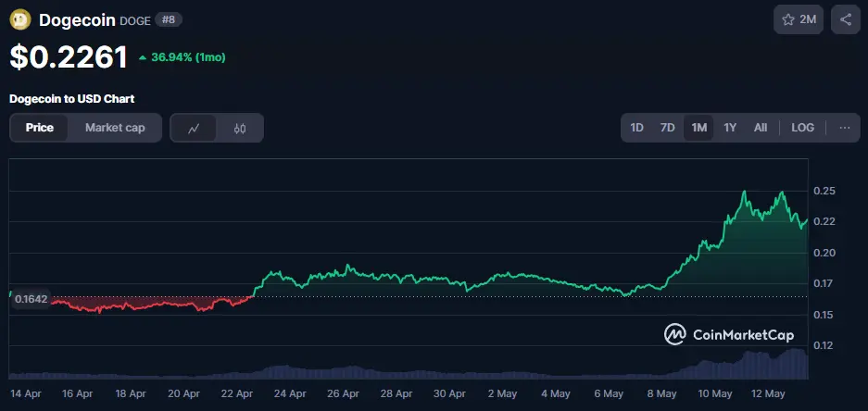Click the 16 Apr date label
The image size is (868, 411).
(x=78, y=393)
